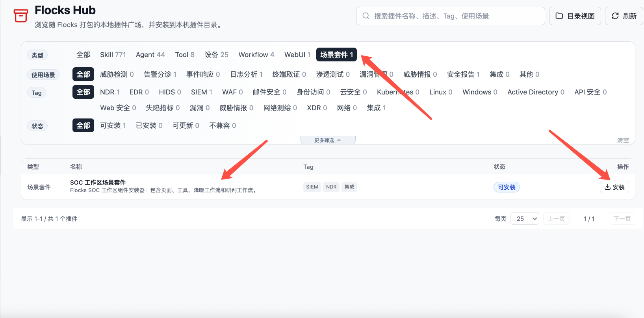
Task: Click the Flocks Hub archive logo icon
Action: coord(21,16)
